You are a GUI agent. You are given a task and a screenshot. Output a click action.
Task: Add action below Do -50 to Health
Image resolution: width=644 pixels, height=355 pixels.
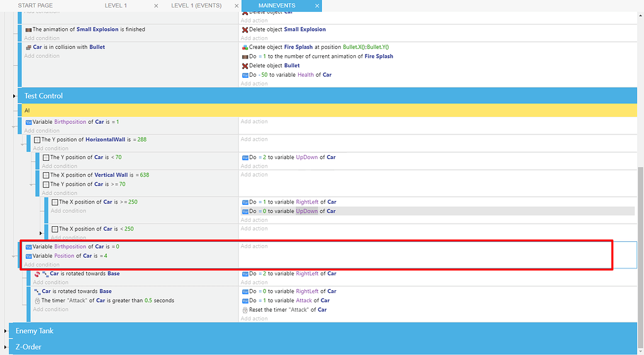point(254,84)
